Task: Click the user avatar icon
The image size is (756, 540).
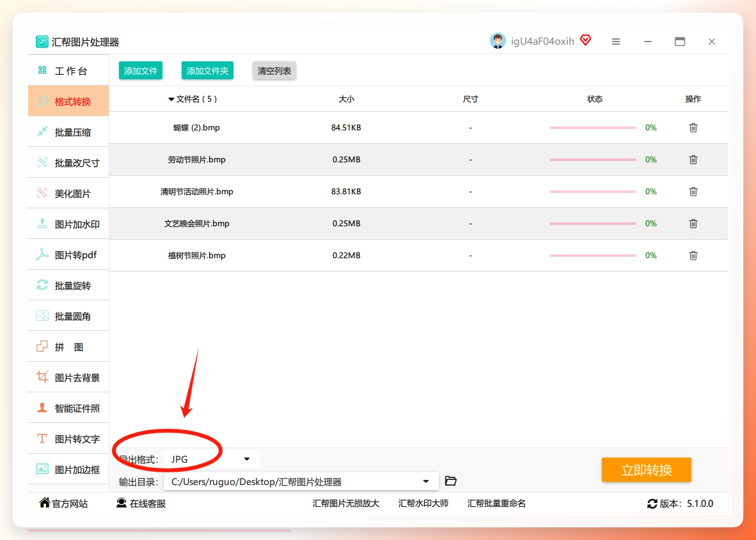Action: tap(498, 41)
